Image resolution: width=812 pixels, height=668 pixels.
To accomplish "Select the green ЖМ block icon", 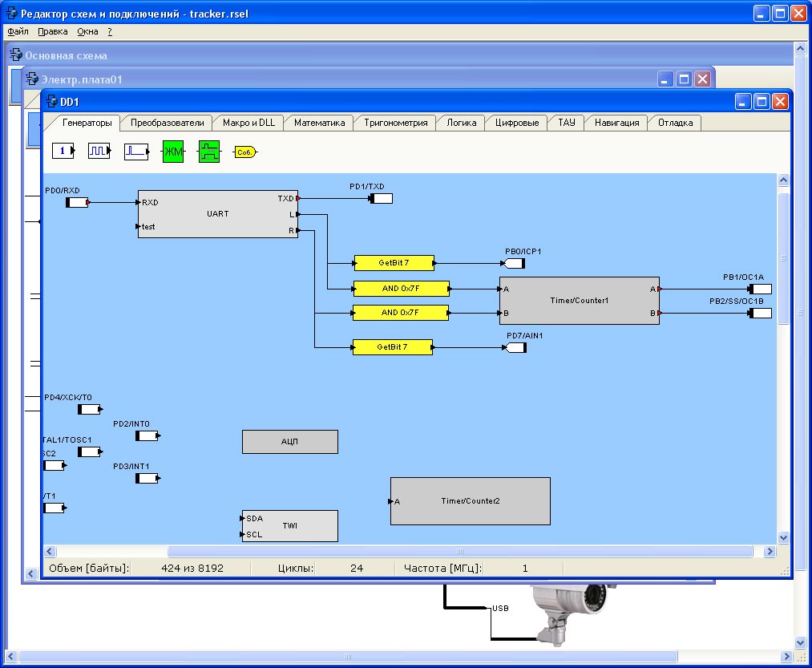I will (173, 152).
